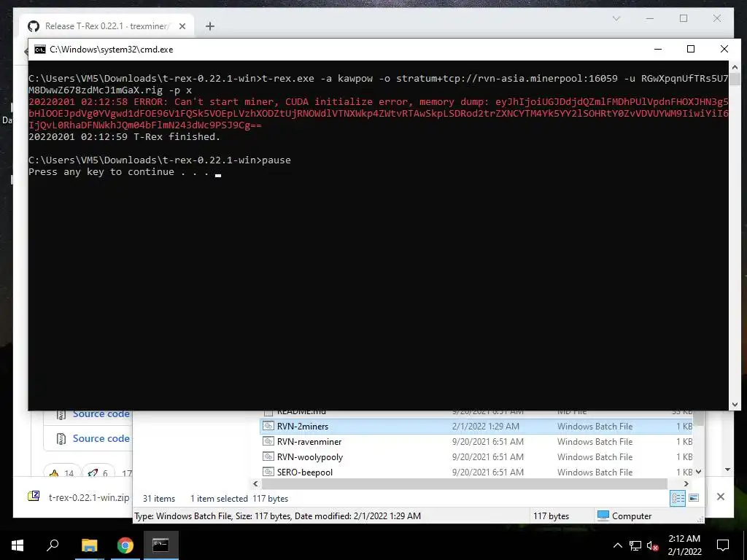Click the rocket reaction button
The width and height of the screenshot is (747, 560).
point(98,472)
